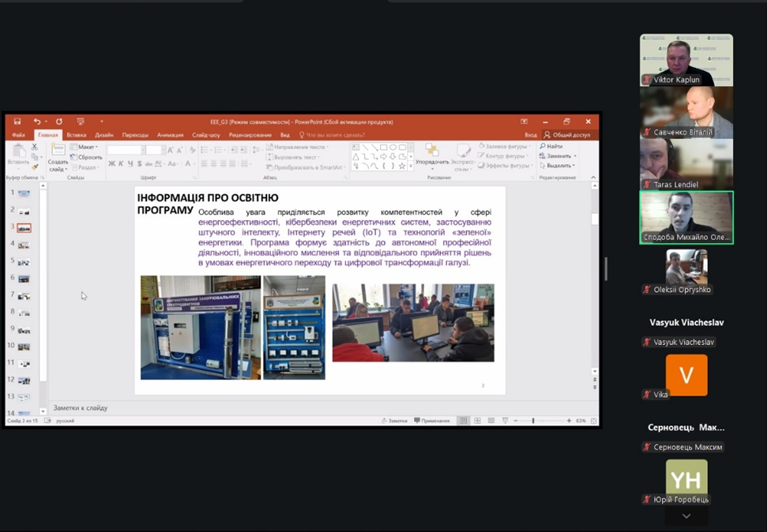This screenshot has width=767, height=532.
Task: Click the Undo arrow icon
Action: (36, 122)
